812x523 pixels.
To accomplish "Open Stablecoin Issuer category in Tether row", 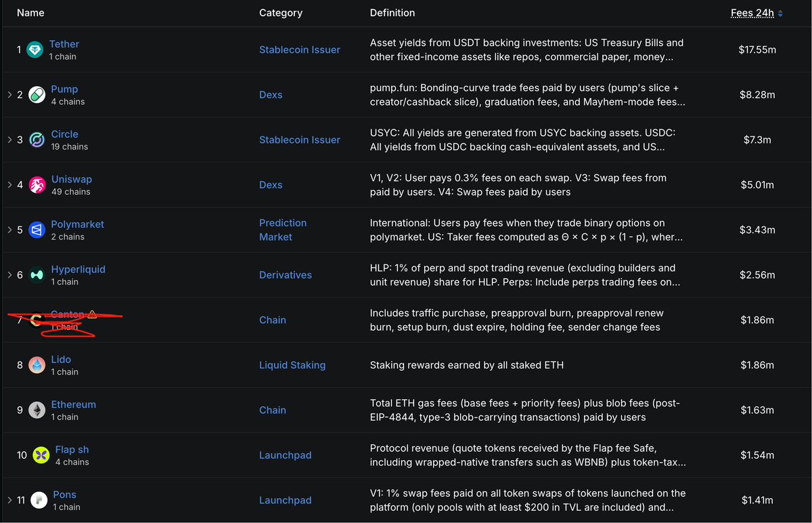I will coord(300,50).
